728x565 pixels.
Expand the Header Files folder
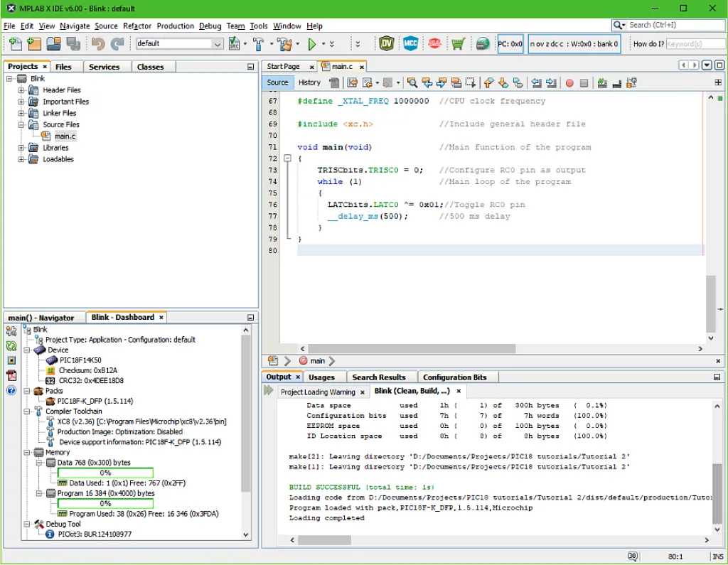pos(21,90)
